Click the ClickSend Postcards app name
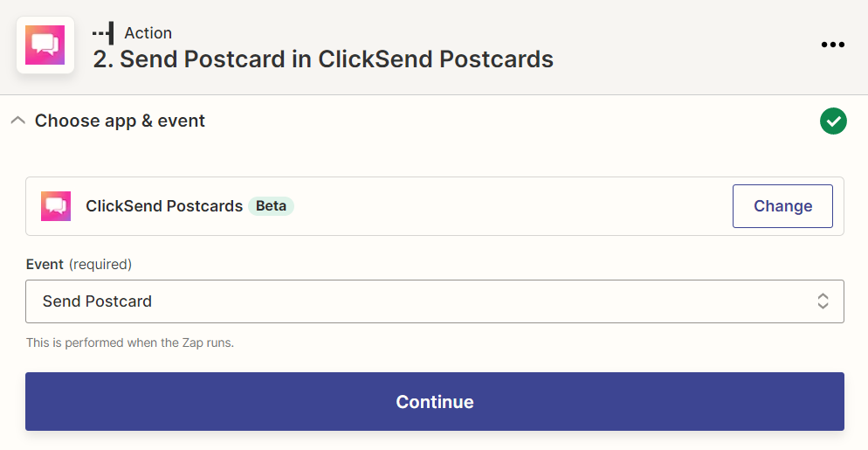868x450 pixels. click(x=164, y=206)
